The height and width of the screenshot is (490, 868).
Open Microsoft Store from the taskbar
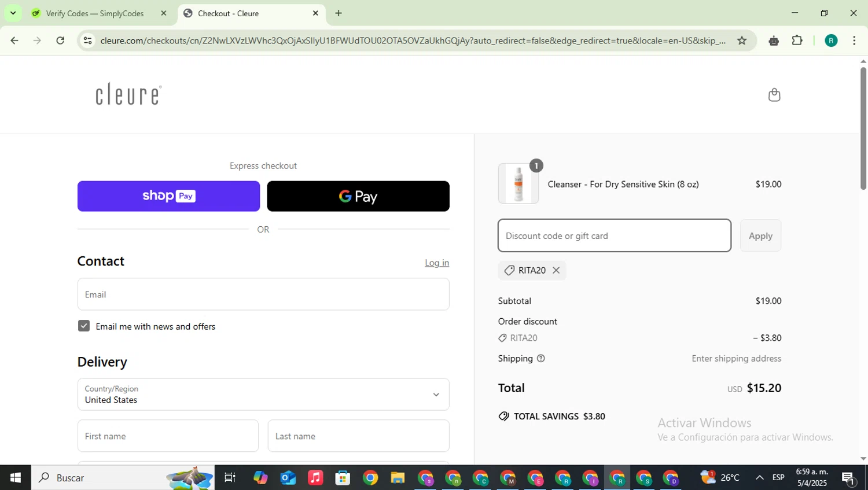click(x=343, y=478)
